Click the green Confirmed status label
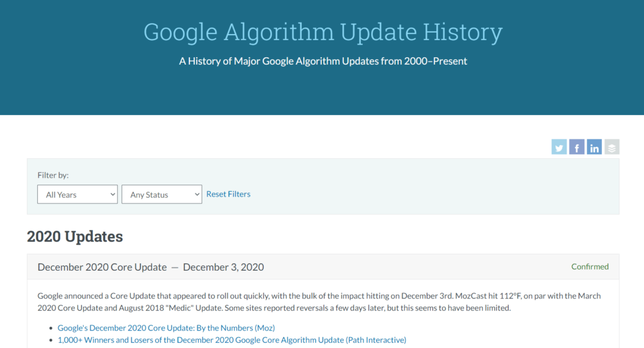 (x=589, y=266)
